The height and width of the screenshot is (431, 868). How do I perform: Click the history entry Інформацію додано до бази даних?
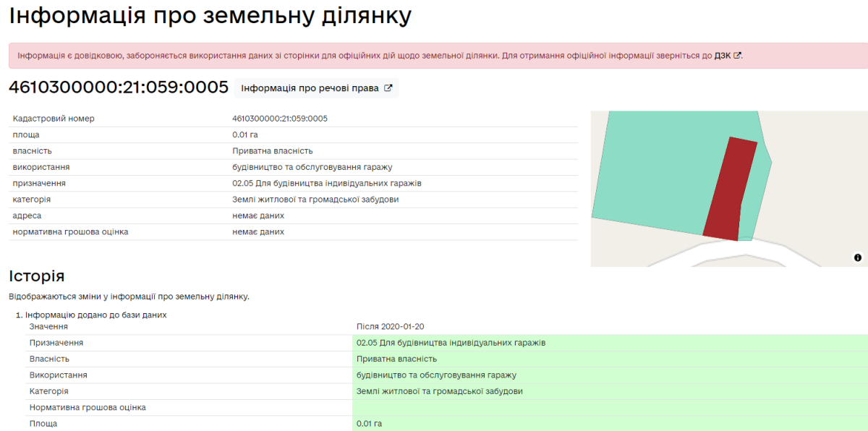(x=95, y=315)
